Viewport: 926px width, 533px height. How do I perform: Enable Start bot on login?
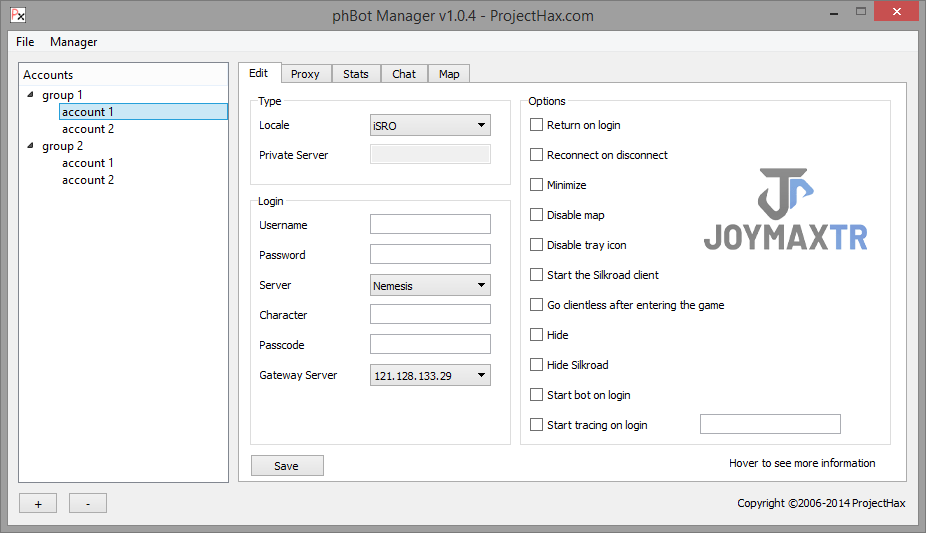click(536, 394)
